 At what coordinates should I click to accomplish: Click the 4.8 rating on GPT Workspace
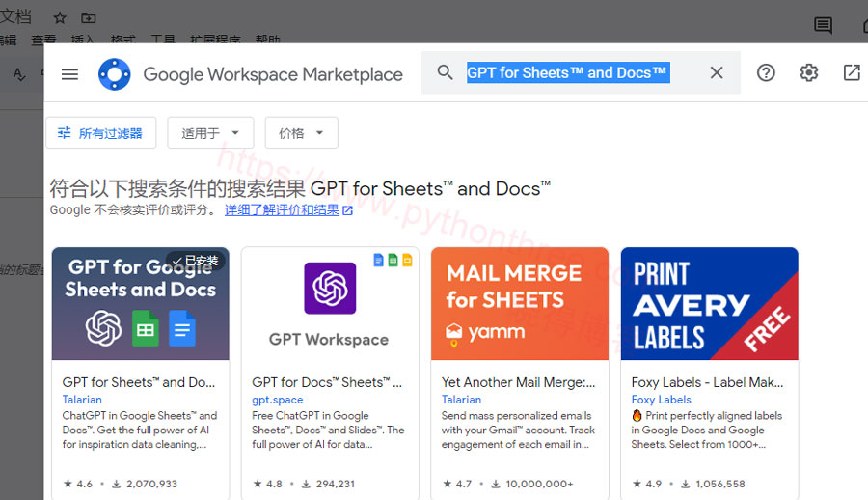[268, 484]
